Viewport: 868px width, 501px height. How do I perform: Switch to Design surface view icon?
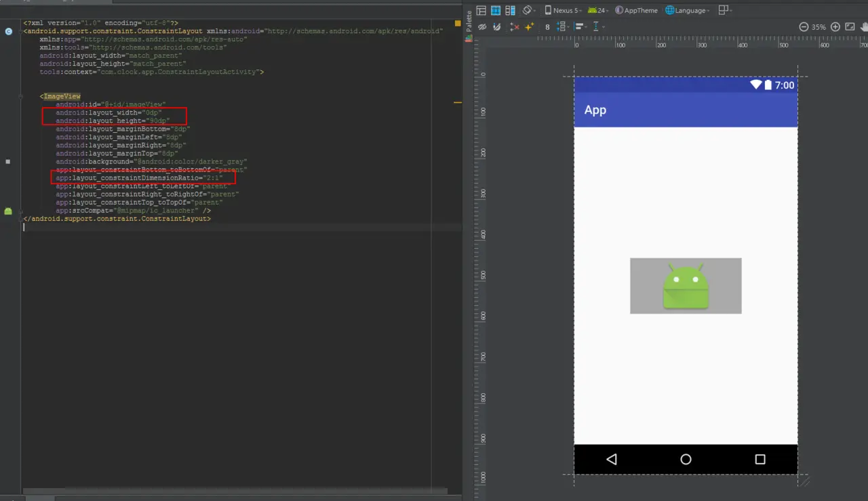click(x=481, y=10)
